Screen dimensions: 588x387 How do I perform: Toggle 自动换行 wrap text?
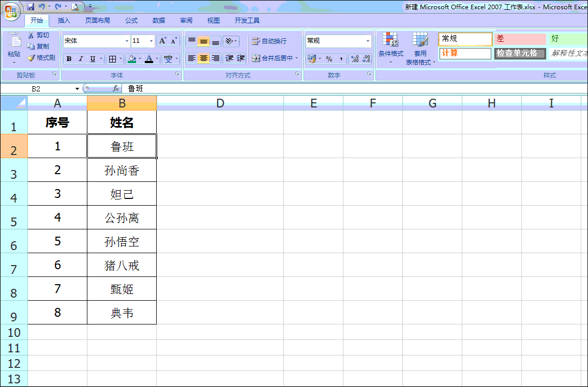(269, 41)
